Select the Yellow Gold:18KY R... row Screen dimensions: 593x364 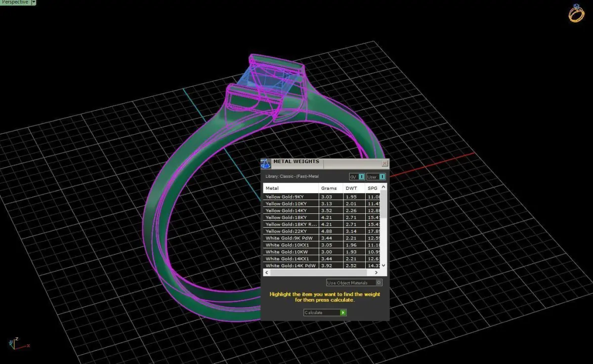[322, 224]
